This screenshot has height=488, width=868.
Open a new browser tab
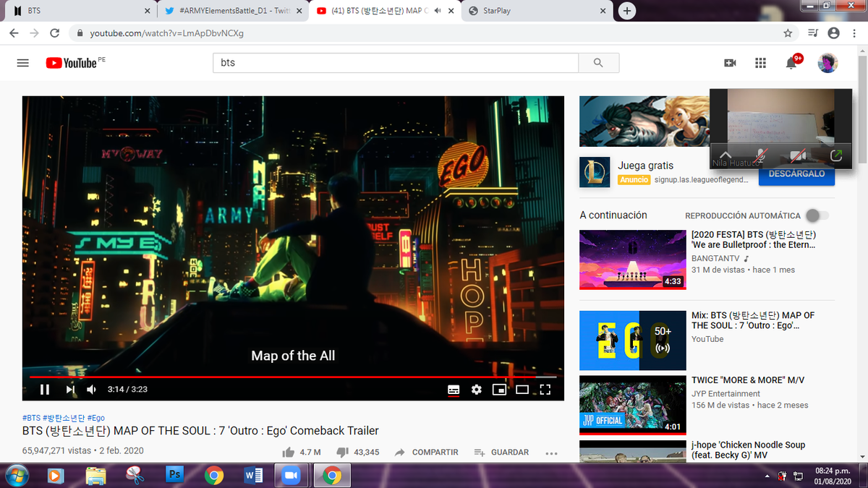click(x=627, y=11)
